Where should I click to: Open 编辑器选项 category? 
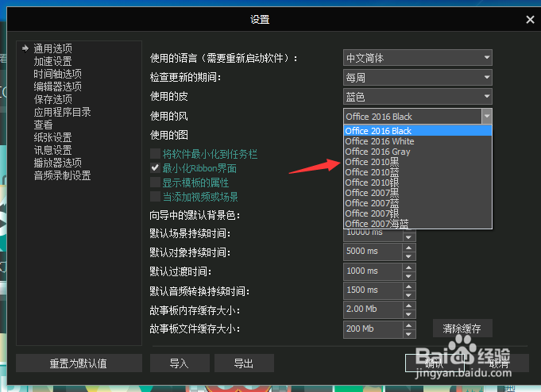click(58, 86)
